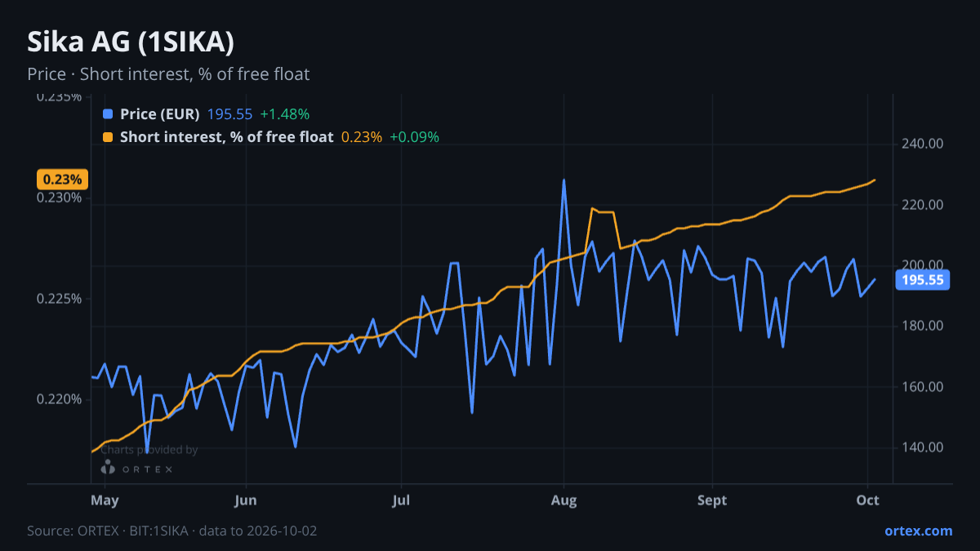Click the 195.55 value in the legend
This screenshot has height=551, width=980.
[230, 114]
